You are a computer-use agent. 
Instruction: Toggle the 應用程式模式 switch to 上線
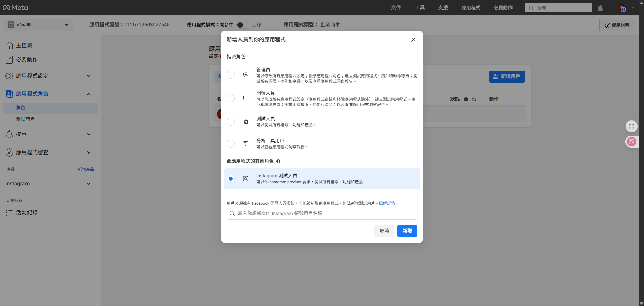243,25
